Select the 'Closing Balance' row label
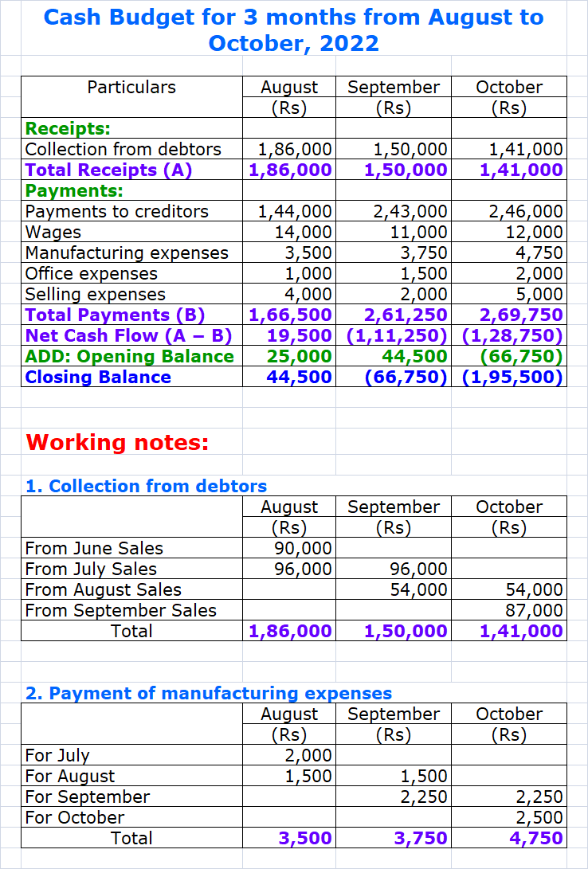 click(x=98, y=377)
